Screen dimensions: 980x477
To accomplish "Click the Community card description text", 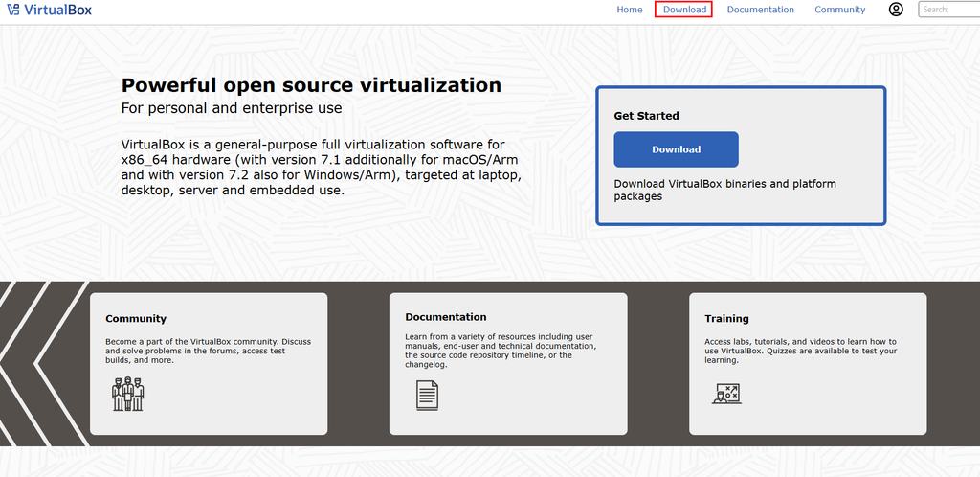I will point(208,352).
